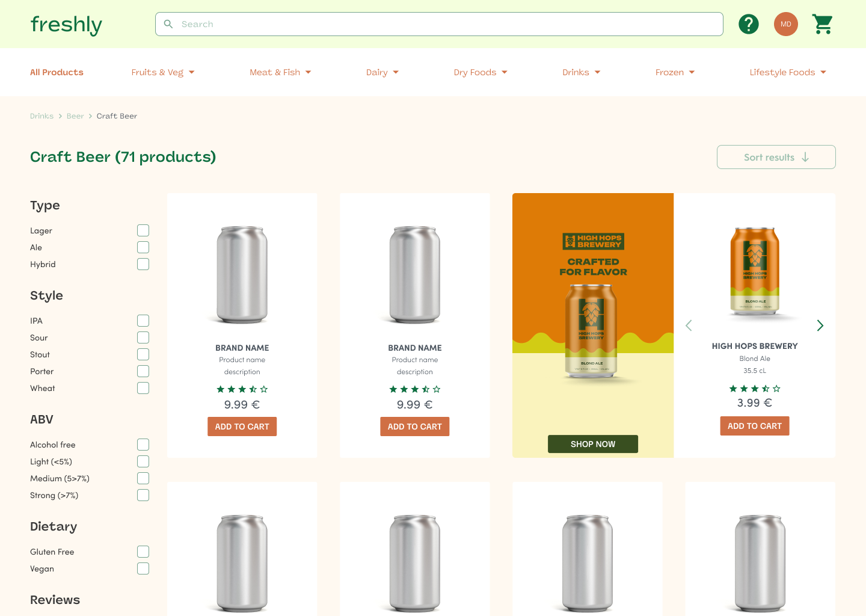The width and height of the screenshot is (866, 616).
Task: Click the Beer breadcrumb link
Action: [75, 116]
